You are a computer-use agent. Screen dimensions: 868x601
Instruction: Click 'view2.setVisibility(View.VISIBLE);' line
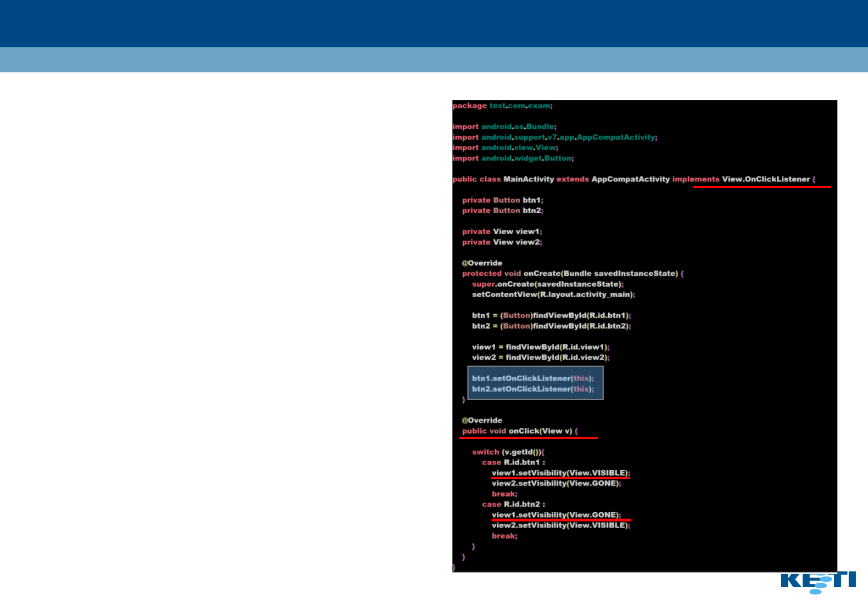coord(561,526)
